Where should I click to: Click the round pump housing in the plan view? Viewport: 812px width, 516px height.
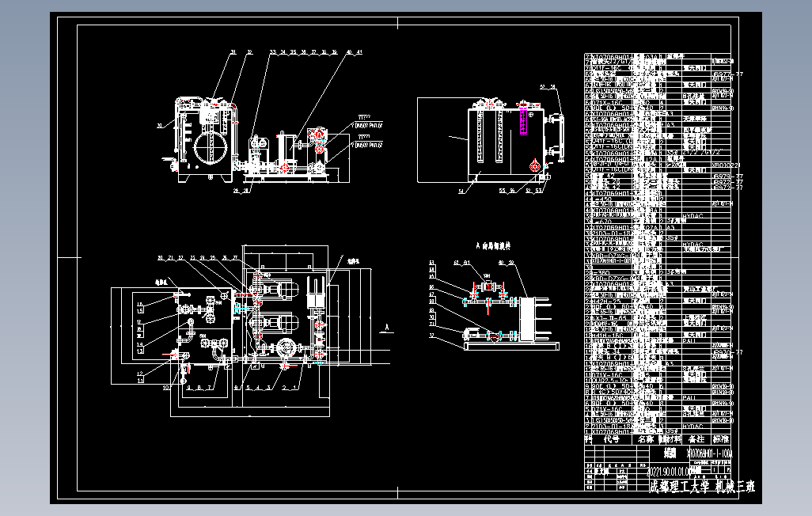point(284,348)
